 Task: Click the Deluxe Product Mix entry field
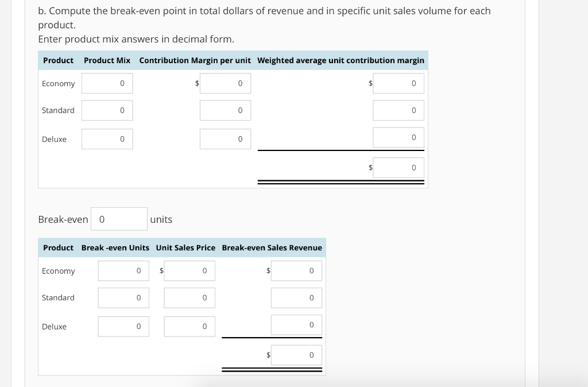[107, 139]
